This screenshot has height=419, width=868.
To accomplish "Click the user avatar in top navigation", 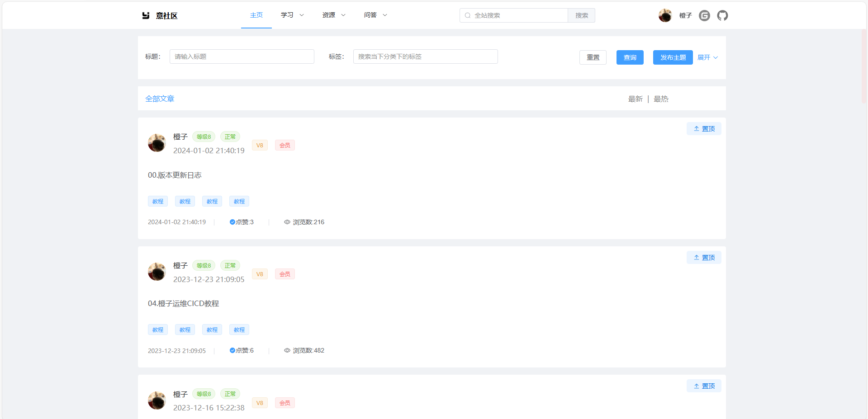I will (665, 15).
